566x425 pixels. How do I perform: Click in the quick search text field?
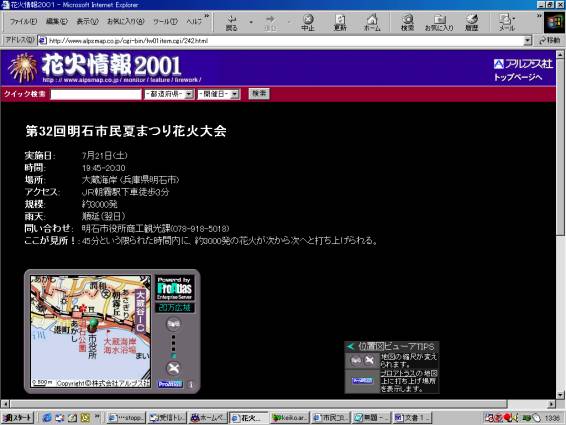pos(96,95)
